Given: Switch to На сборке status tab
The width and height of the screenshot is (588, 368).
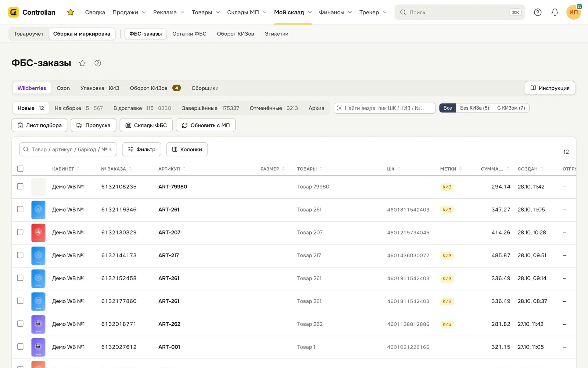Looking at the screenshot, I should [x=79, y=108].
